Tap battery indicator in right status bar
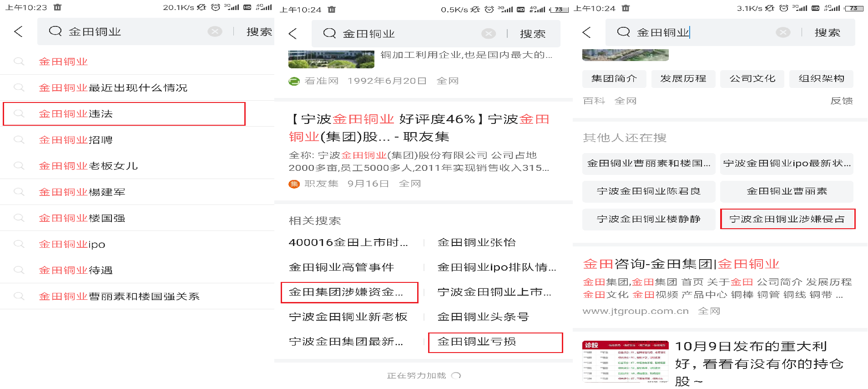This screenshot has width=868, height=389. click(854, 8)
